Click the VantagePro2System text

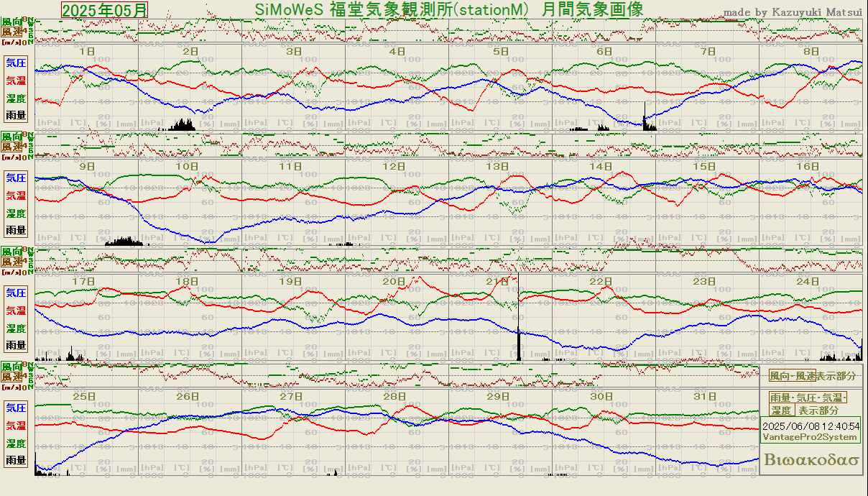click(811, 437)
